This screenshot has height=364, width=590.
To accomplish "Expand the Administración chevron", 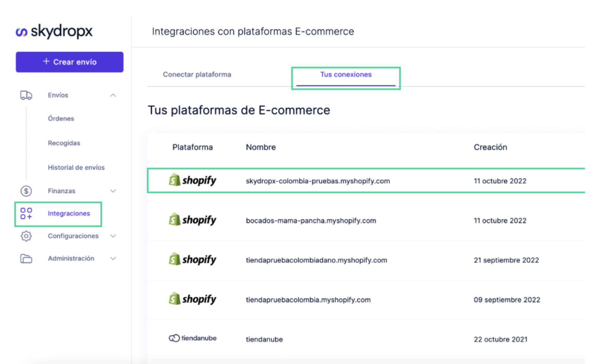I will pyautogui.click(x=113, y=258).
